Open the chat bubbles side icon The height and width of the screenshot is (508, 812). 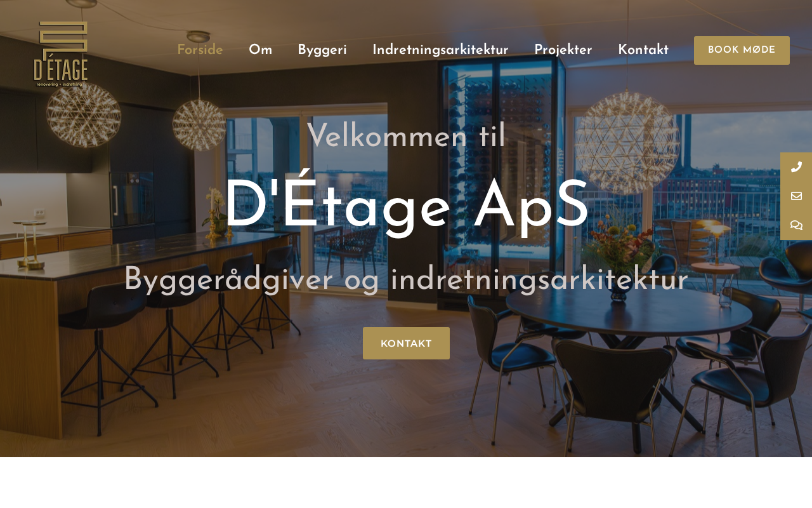pyautogui.click(x=796, y=225)
